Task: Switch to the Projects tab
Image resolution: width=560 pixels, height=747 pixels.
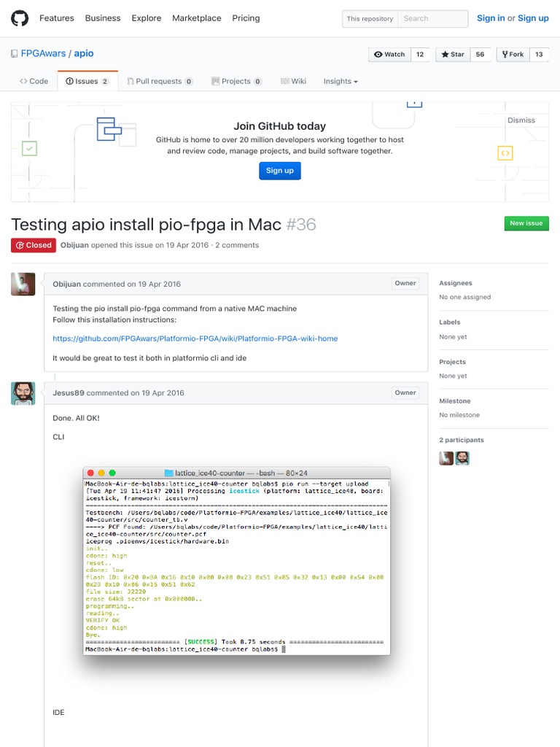Action: [237, 81]
